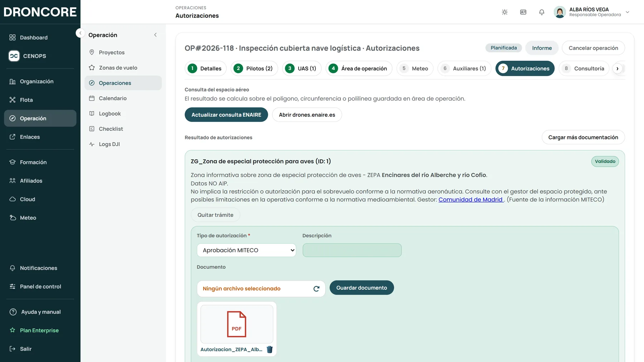Open Cloud in the sidebar

click(40, 199)
